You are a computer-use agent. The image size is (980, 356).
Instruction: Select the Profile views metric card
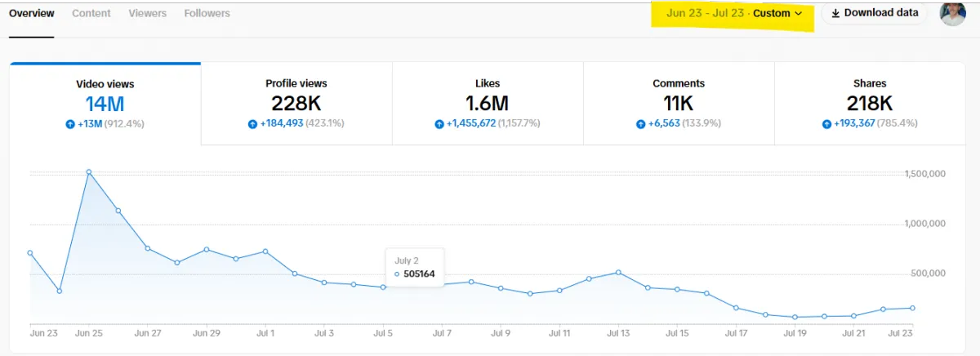[296, 105]
